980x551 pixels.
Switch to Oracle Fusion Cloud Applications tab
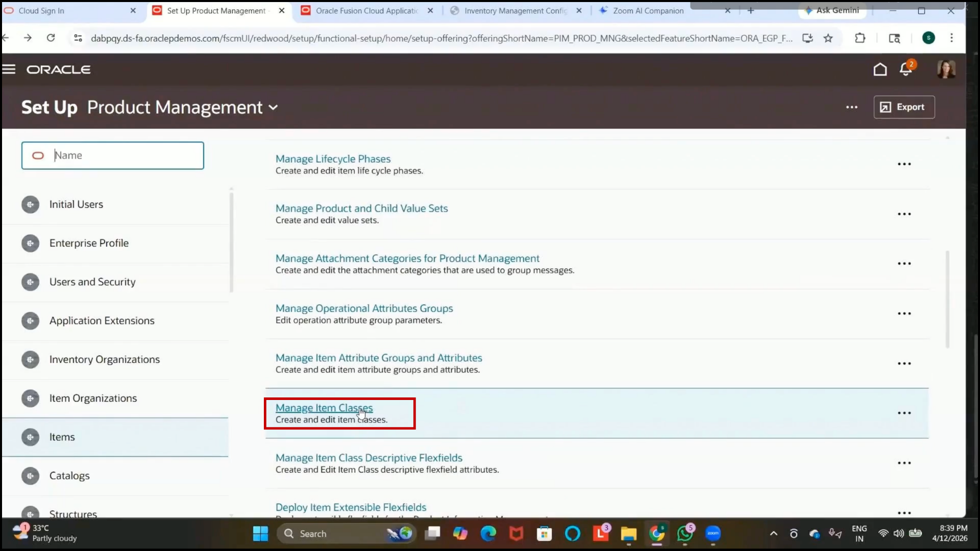click(366, 11)
